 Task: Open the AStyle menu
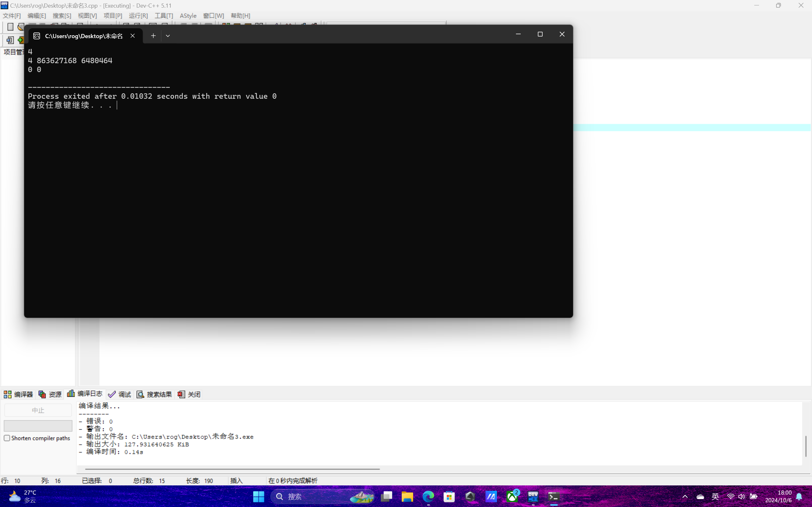pos(188,16)
